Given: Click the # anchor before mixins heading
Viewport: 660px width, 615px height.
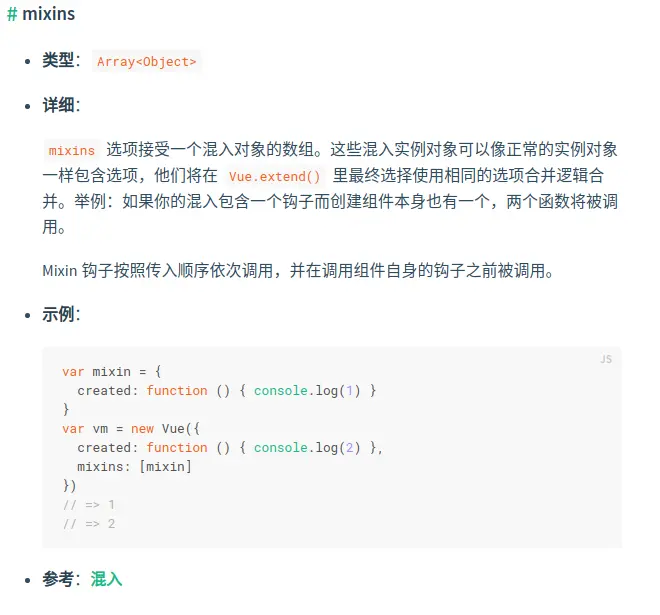Looking at the screenshot, I should [12, 14].
